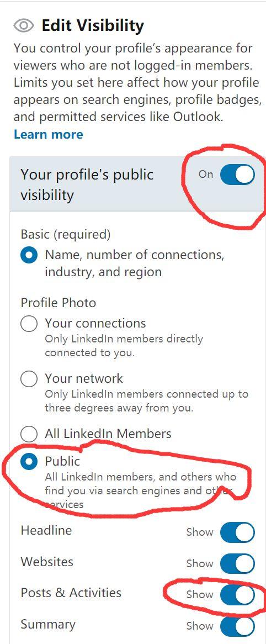The width and height of the screenshot is (266, 644).
Task: Click the Your connections label text
Action: pyautogui.click(x=95, y=323)
